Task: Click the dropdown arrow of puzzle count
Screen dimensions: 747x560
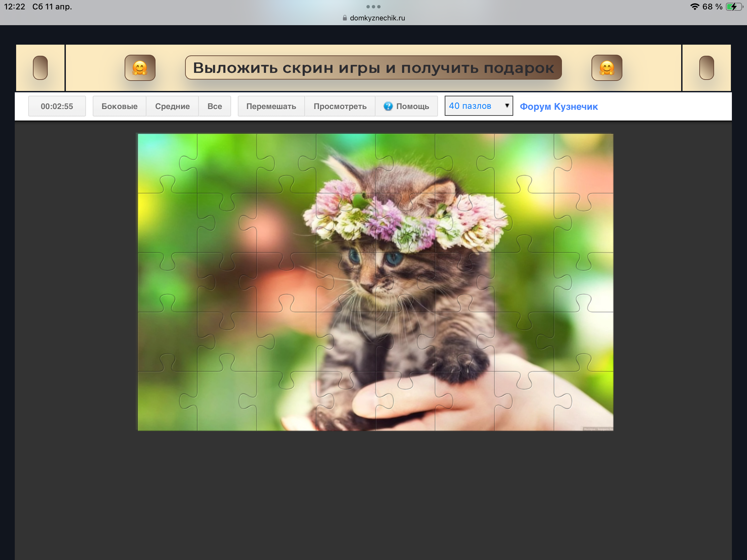Action: [507, 106]
